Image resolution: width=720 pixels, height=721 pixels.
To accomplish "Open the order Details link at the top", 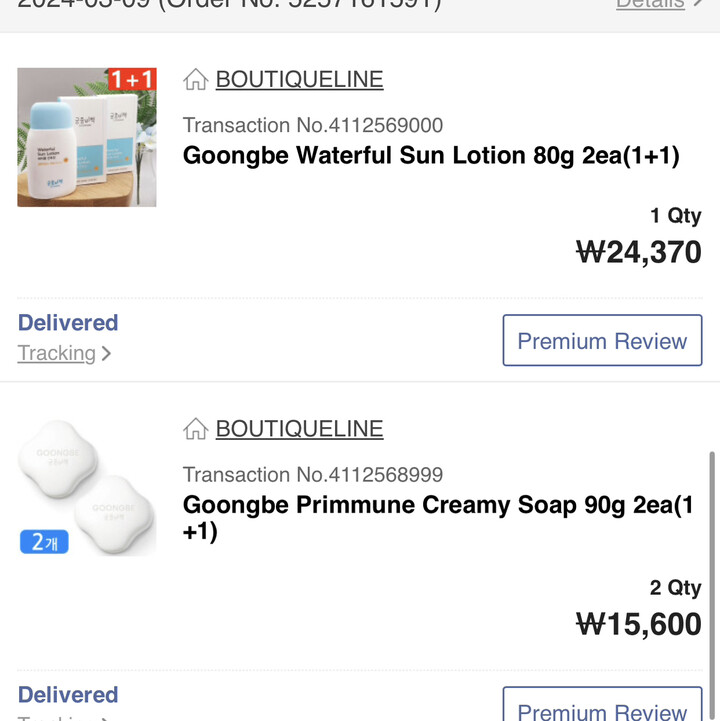I will (650, 5).
